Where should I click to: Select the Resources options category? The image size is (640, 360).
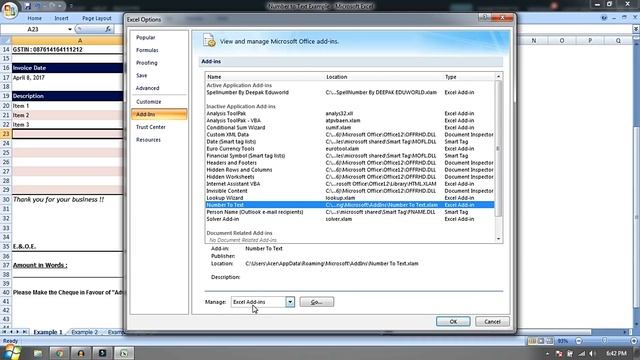point(159,140)
